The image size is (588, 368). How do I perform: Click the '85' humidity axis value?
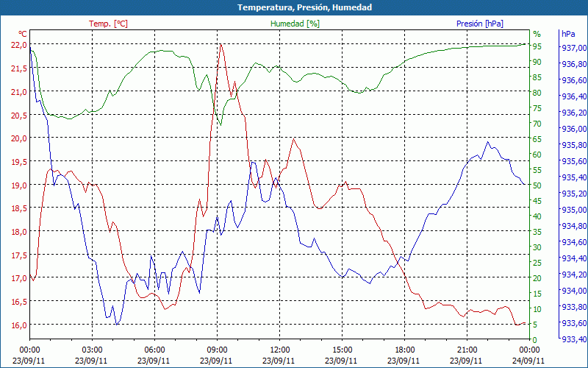537,77
